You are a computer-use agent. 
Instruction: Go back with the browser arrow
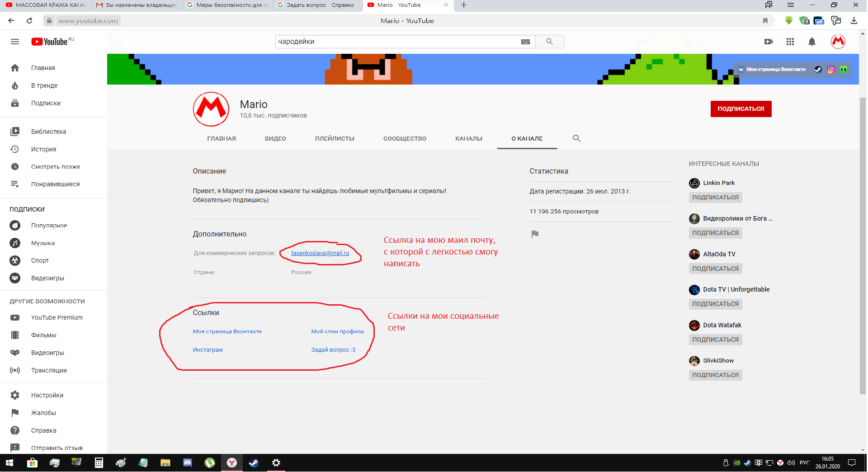tap(11, 20)
